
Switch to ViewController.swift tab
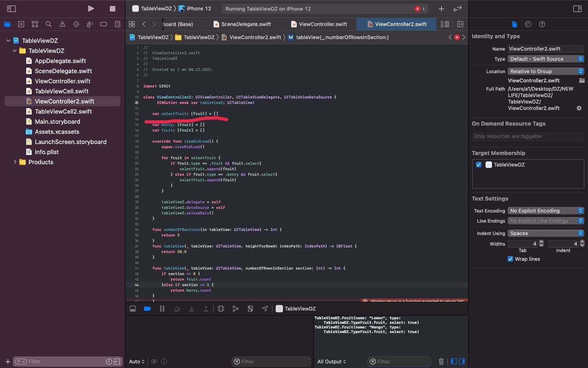click(319, 24)
